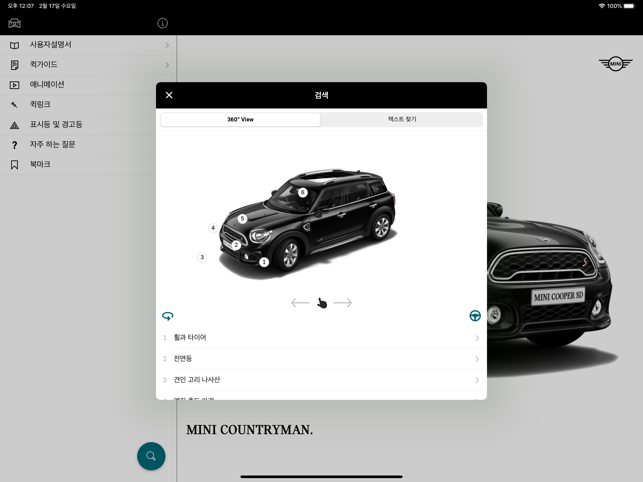Select list item 2 전면등
Viewport: 643px width, 482px height.
point(322,359)
